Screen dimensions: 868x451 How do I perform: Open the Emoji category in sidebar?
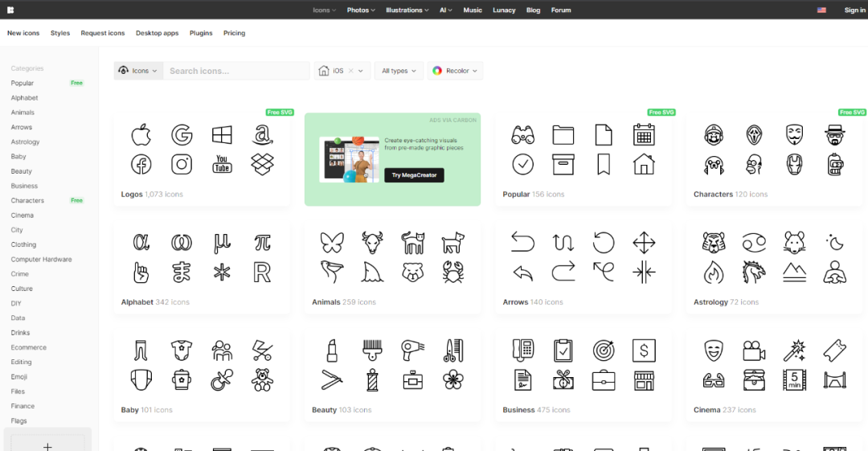[x=18, y=377]
